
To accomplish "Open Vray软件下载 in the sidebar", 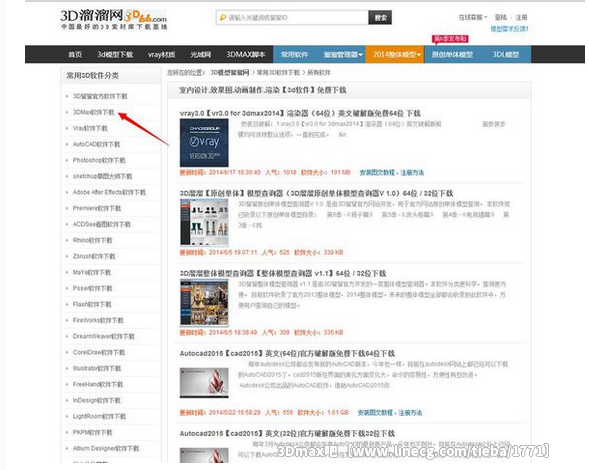I will click(x=90, y=128).
